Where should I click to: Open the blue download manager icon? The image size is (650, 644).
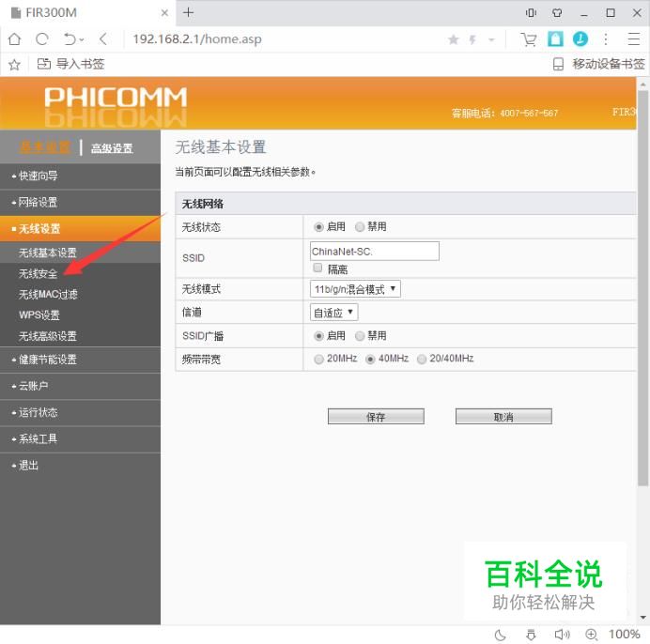click(x=580, y=38)
